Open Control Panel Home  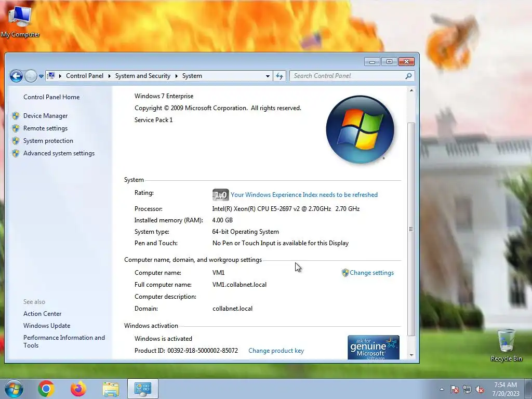(51, 97)
